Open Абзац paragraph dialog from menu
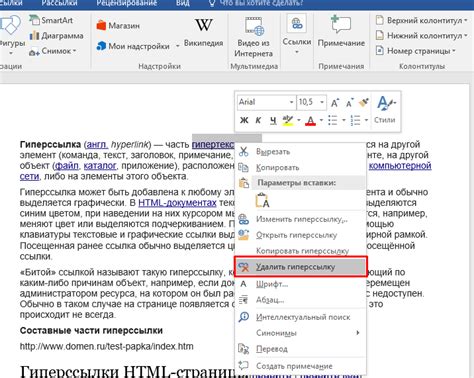 tap(301, 300)
